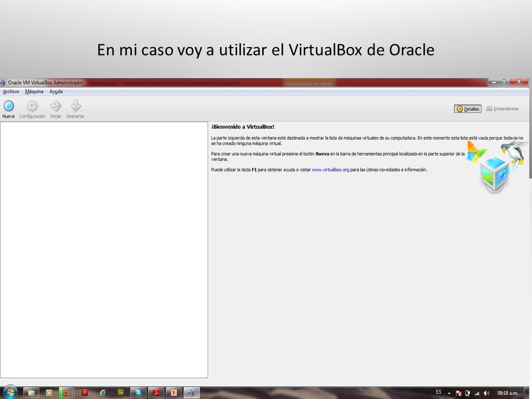Open the Configuración gear tool
The image size is (532, 399).
[x=32, y=109]
